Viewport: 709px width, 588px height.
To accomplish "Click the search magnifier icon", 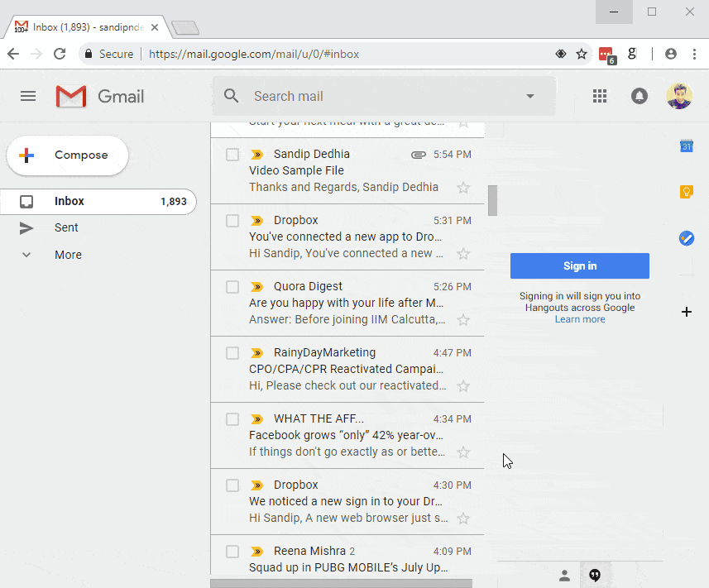I will [231, 96].
